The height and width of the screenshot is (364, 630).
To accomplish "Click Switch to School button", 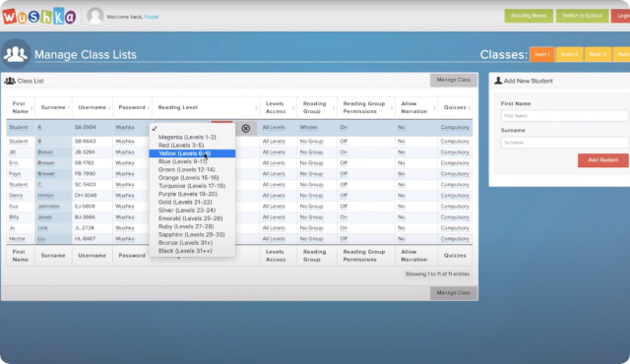I will coord(582,16).
